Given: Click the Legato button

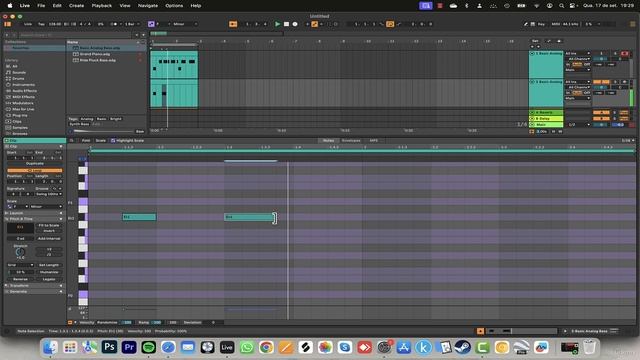Looking at the screenshot, I should [49, 279].
